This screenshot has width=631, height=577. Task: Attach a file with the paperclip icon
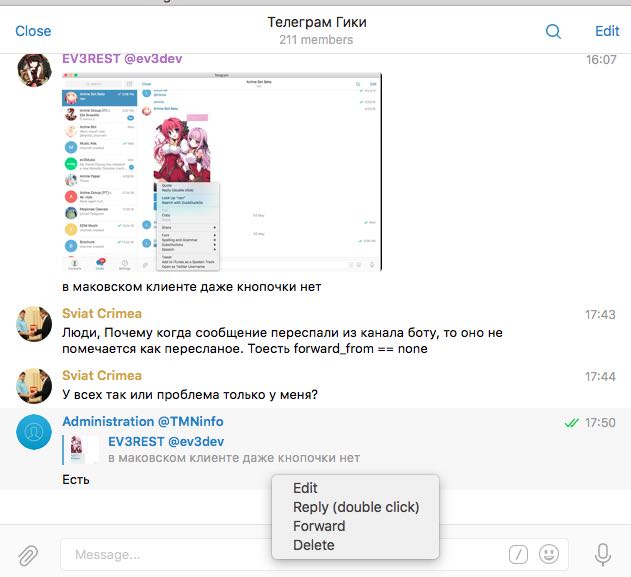28,555
